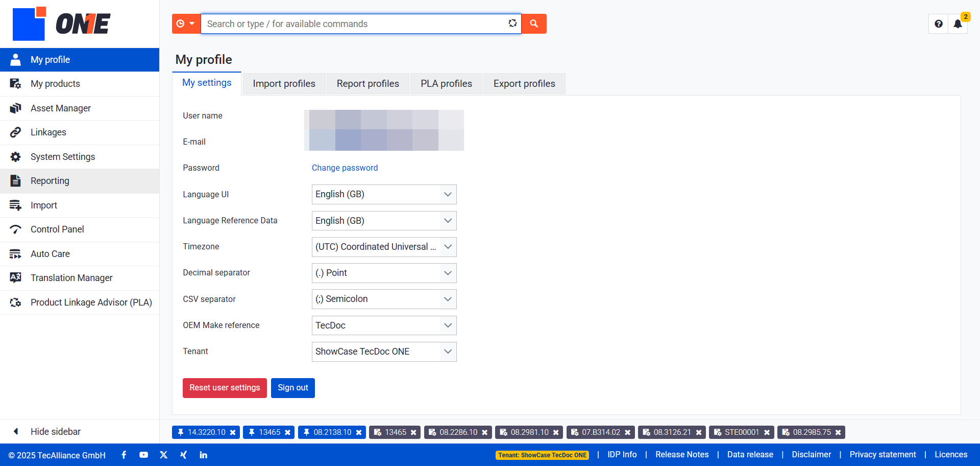Close the 07.B314.02 tag
The height and width of the screenshot is (466, 980).
tap(627, 432)
